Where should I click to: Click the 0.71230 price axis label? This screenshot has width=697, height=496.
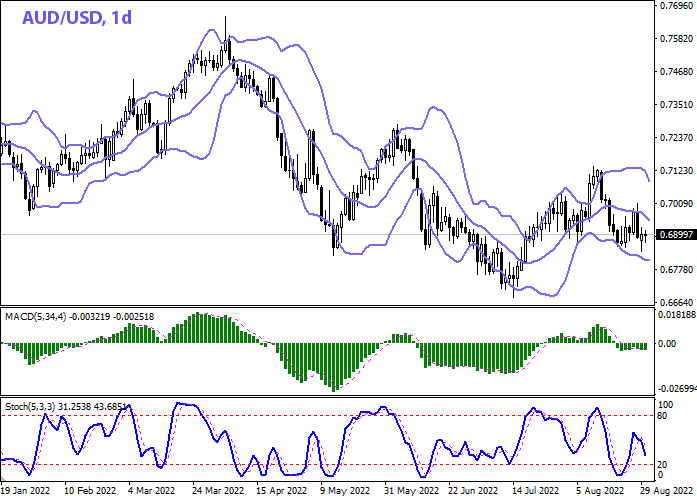[675, 171]
